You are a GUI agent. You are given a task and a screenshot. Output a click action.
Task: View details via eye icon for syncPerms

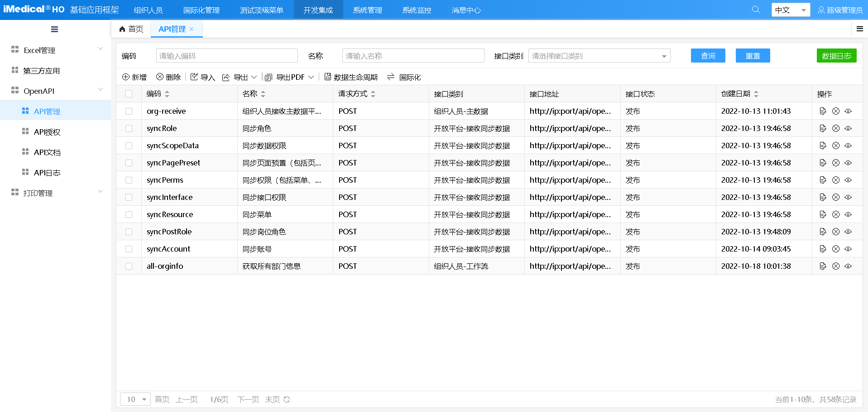coord(848,180)
